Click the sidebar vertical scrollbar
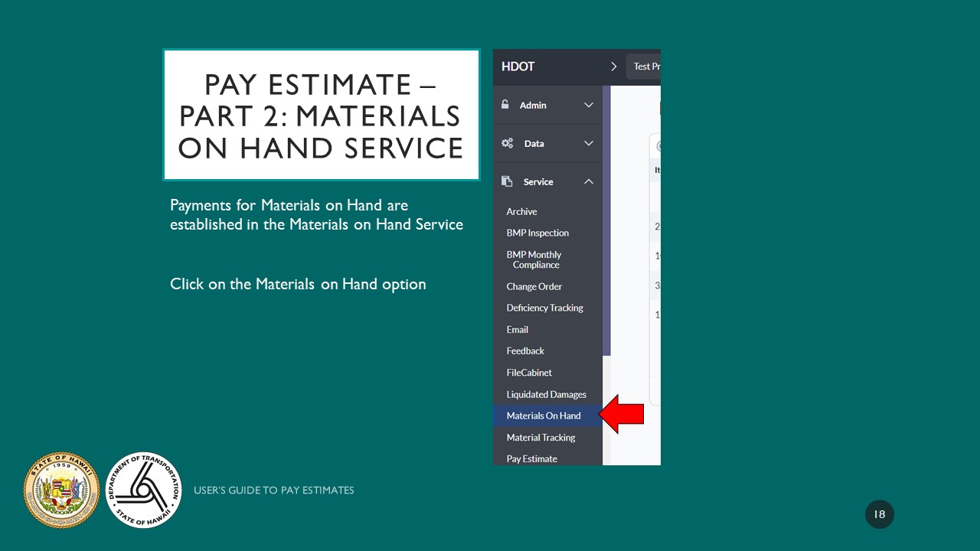 pyautogui.click(x=607, y=220)
